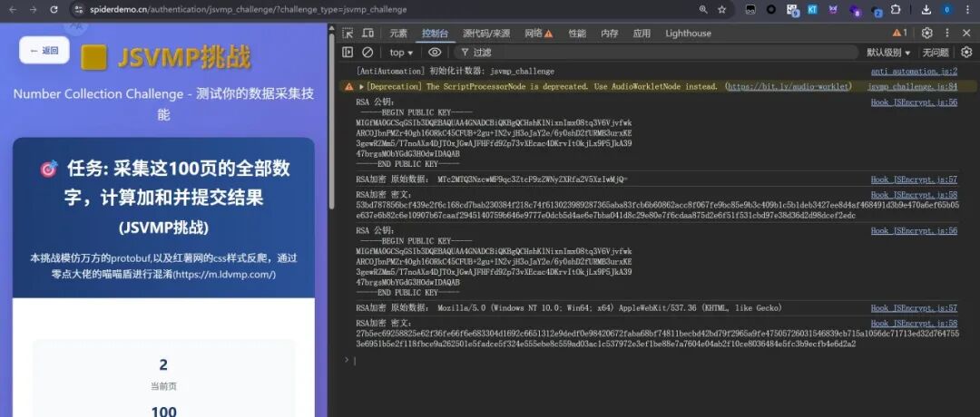
Task: Switch to the 元素 tab
Action: coord(398,34)
